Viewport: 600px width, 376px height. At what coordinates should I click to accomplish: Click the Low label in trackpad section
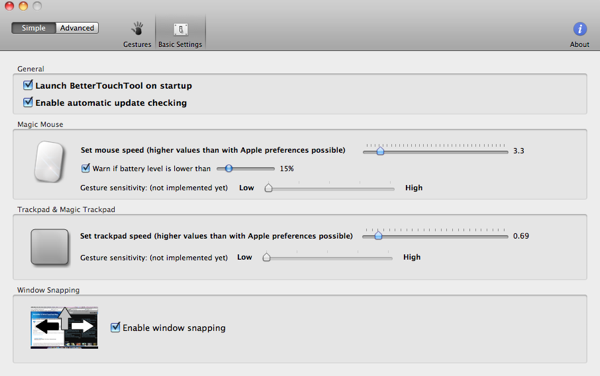click(x=245, y=257)
